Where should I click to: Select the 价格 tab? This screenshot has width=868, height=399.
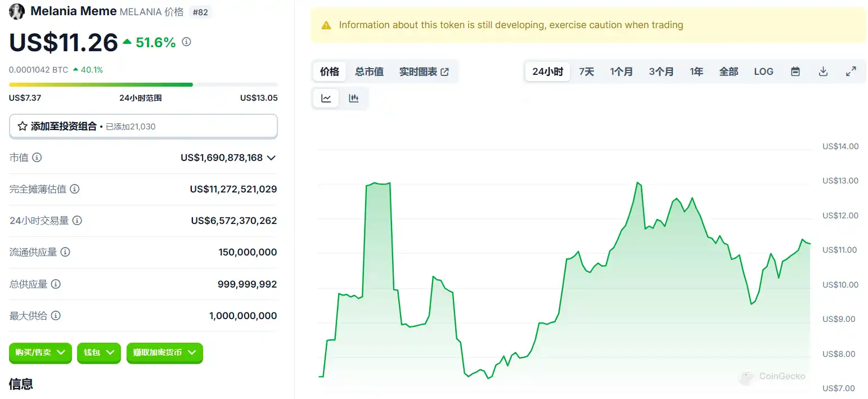coord(330,71)
